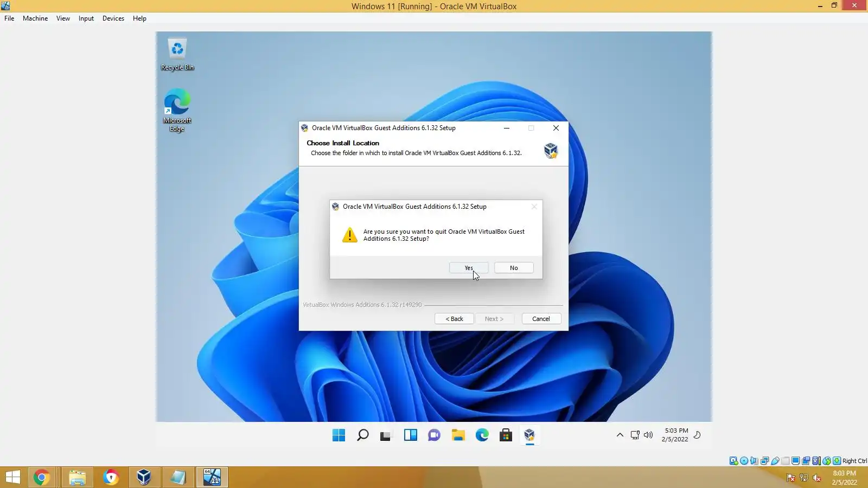Click the shared folders status icon
The height and width of the screenshot is (488, 868).
click(x=785, y=461)
